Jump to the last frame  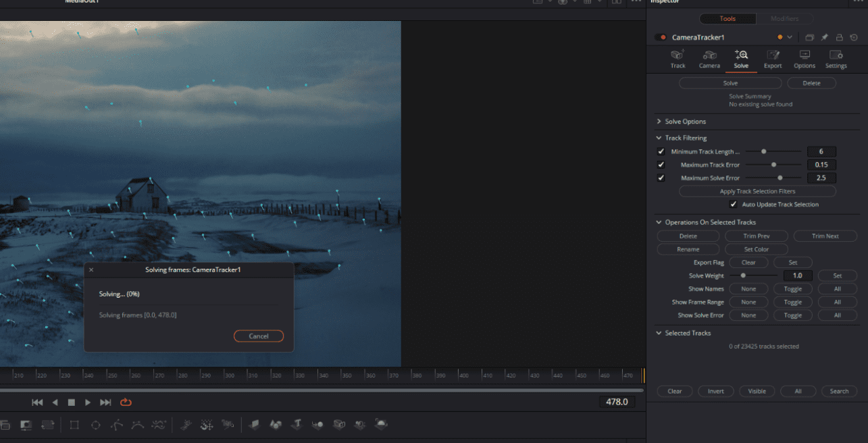(x=105, y=402)
